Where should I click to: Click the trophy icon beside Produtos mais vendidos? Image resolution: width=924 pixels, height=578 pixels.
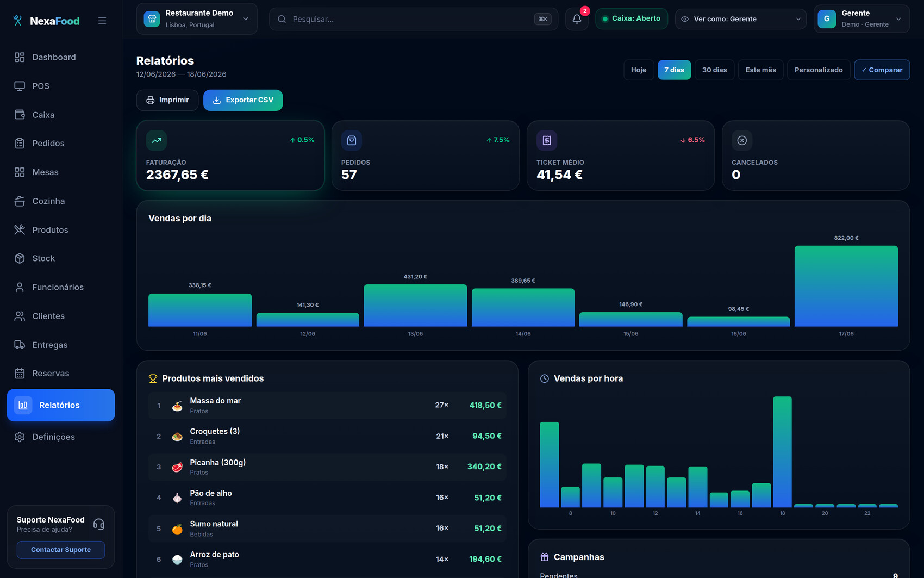click(153, 378)
